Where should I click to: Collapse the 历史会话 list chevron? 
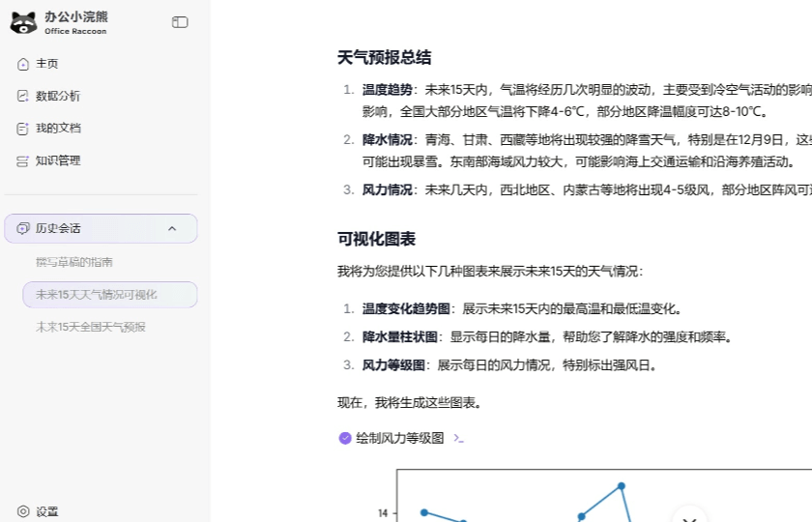tap(172, 228)
